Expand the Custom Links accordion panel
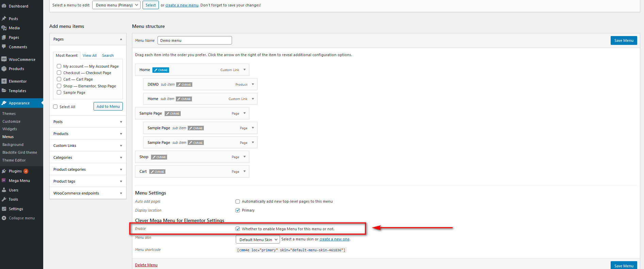The image size is (644, 269). 88,146
